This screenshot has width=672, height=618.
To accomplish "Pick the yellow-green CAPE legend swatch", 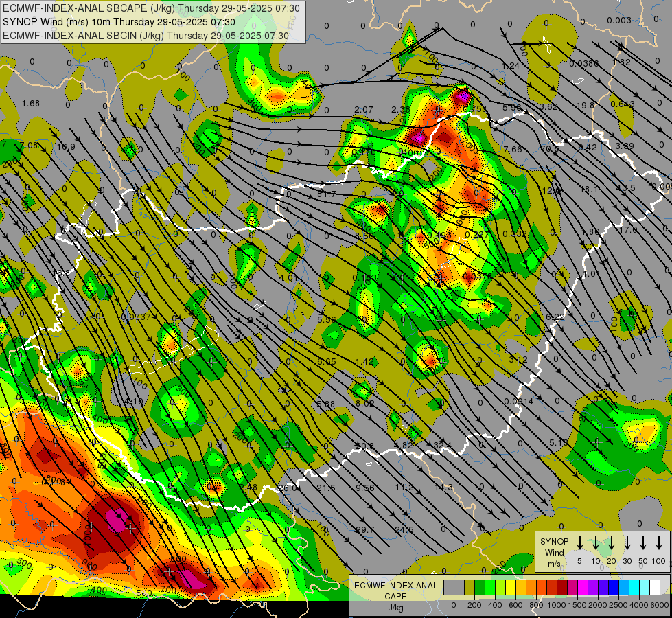I will tap(500, 588).
